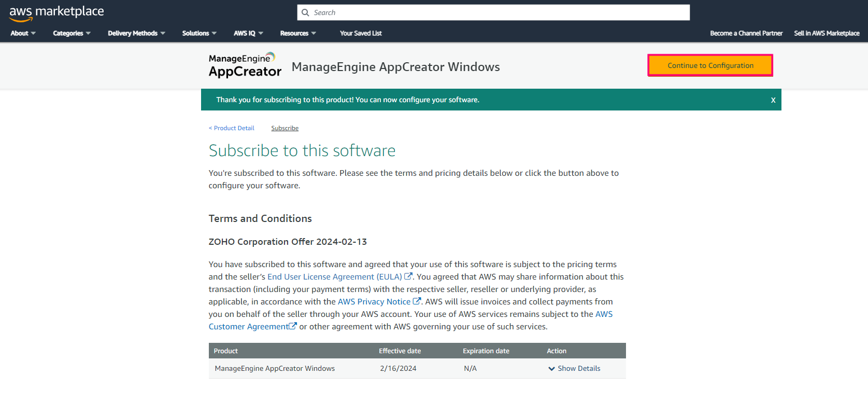Click the search magnifier icon
The height and width of the screenshot is (403, 868).
pos(305,12)
